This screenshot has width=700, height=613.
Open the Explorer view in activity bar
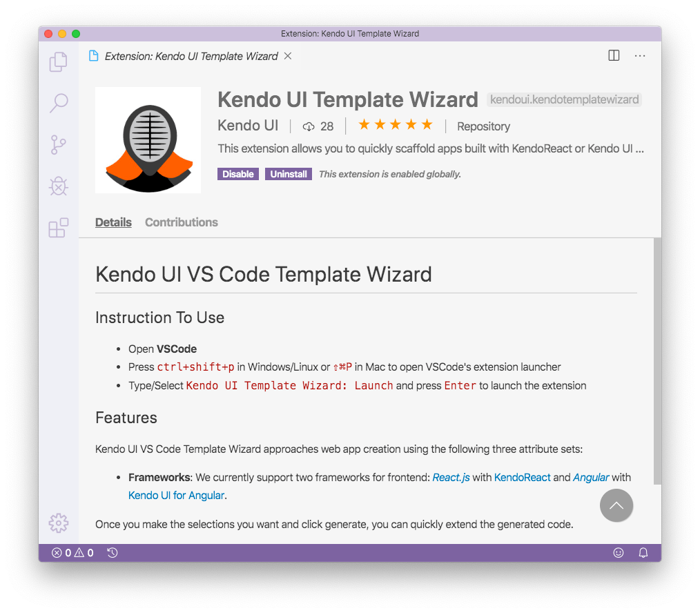click(59, 61)
